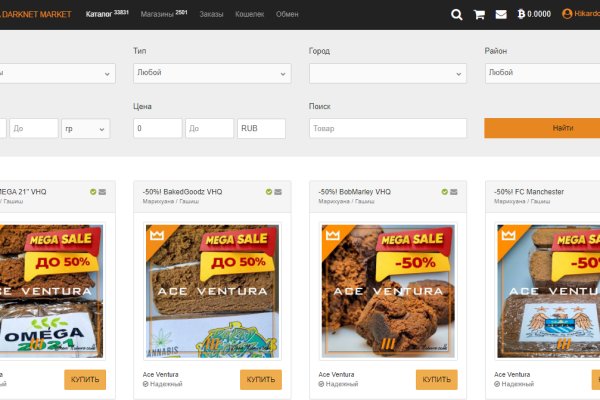Click the envelope icon on BakedGoodz card
Image resolution: width=600 pixels, height=400 pixels.
[277, 192]
